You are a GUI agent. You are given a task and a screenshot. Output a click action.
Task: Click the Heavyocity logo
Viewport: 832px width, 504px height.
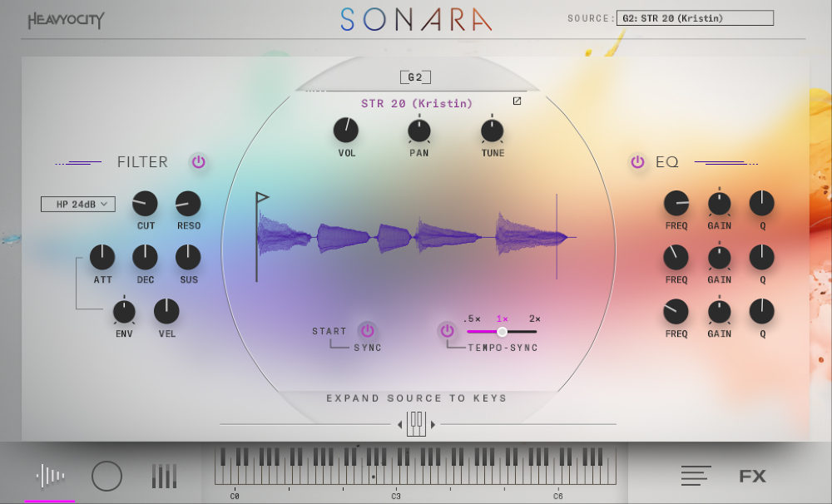[64, 19]
